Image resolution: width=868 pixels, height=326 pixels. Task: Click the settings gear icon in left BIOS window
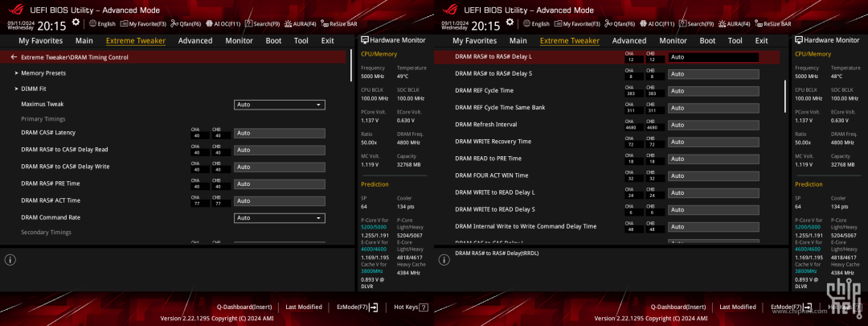[x=76, y=23]
